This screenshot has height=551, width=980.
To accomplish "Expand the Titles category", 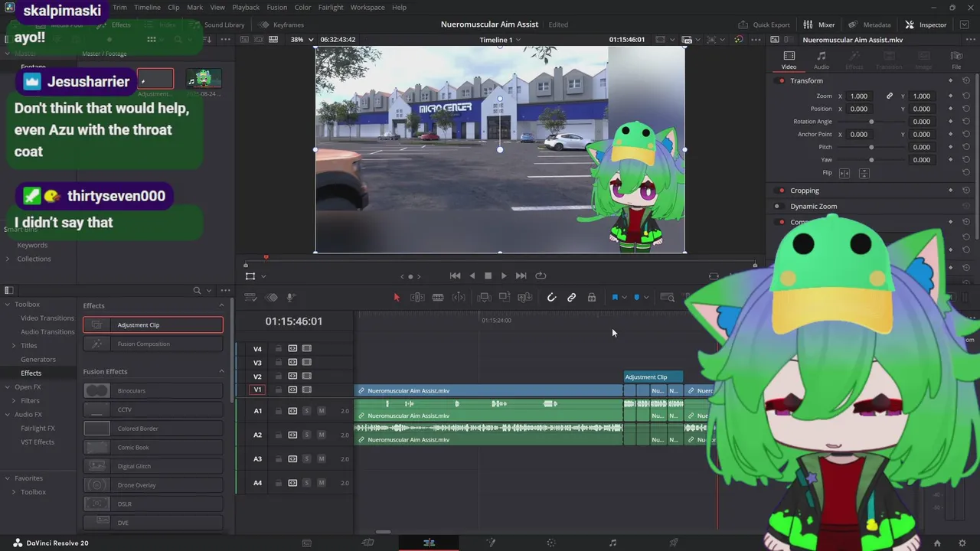I will pyautogui.click(x=14, y=345).
